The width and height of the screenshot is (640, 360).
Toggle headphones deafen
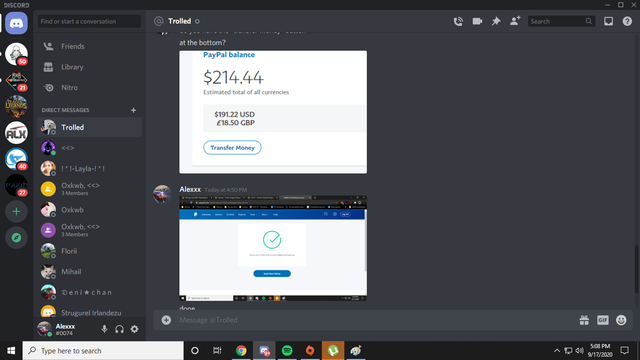[119, 329]
